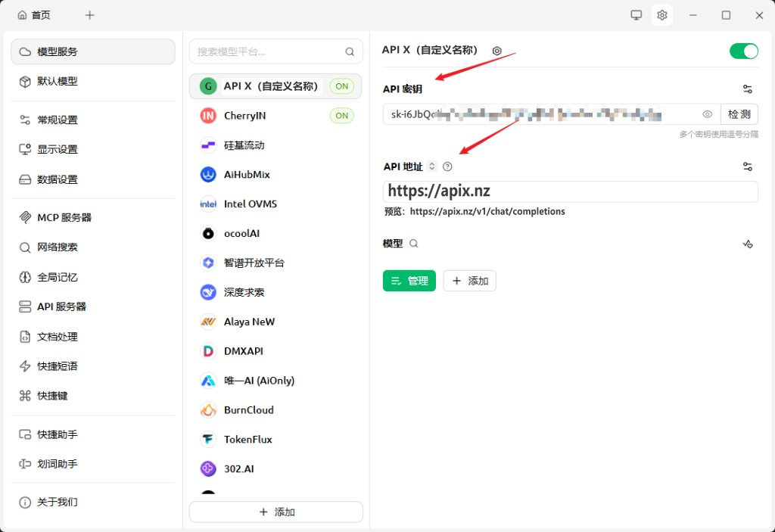This screenshot has width=775, height=532.
Task: Click the 硅基流动 provider icon
Action: point(208,145)
